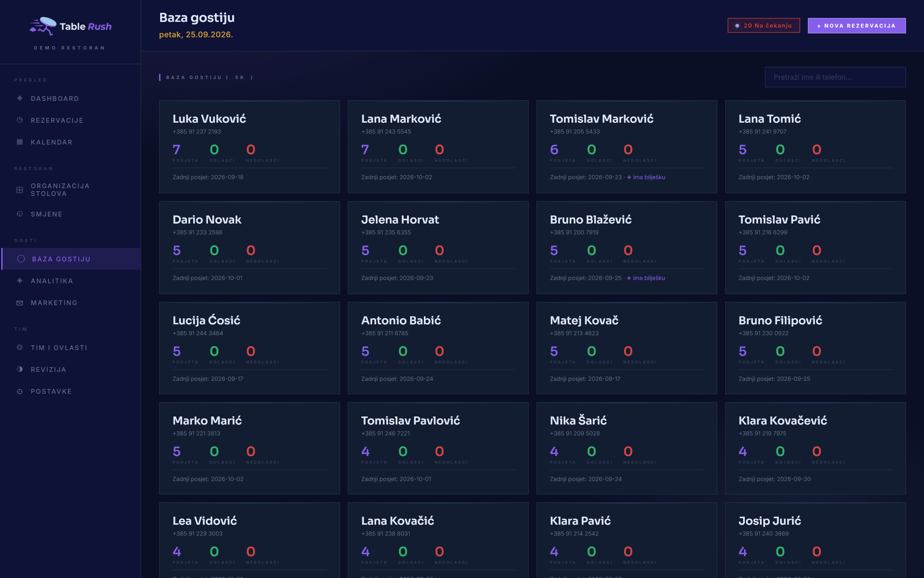The height and width of the screenshot is (578, 924).
Task: Click Tomislav Pavlović guest name
Action: [x=410, y=421]
